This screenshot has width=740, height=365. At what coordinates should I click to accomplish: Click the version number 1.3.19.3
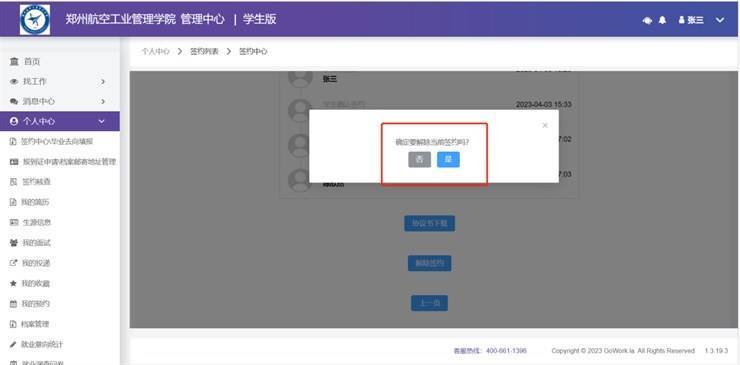716,351
